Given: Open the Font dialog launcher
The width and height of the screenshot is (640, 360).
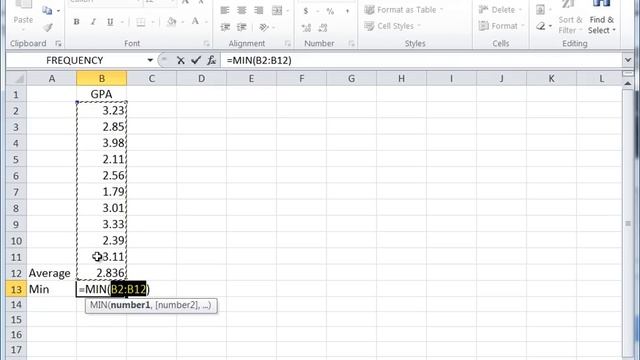Looking at the screenshot, I should tap(207, 43).
